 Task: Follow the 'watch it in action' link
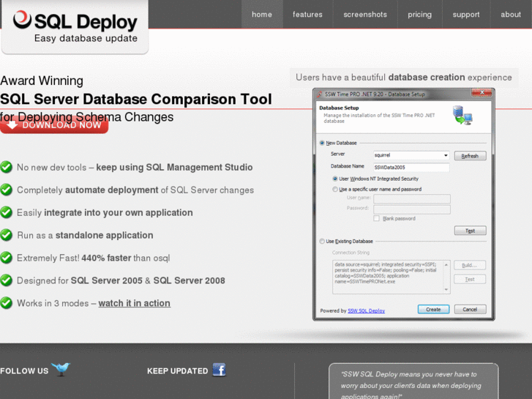pyautogui.click(x=134, y=303)
